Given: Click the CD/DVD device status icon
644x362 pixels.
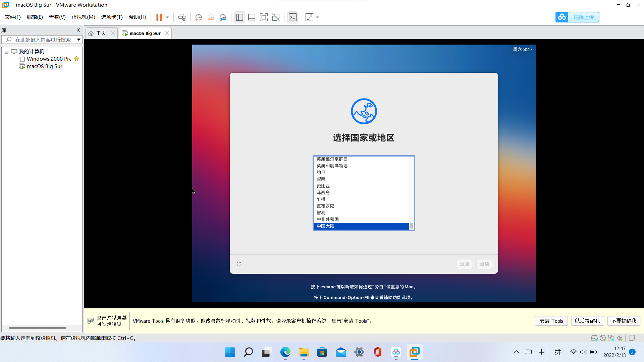Looking at the screenshot, I should coord(603,338).
